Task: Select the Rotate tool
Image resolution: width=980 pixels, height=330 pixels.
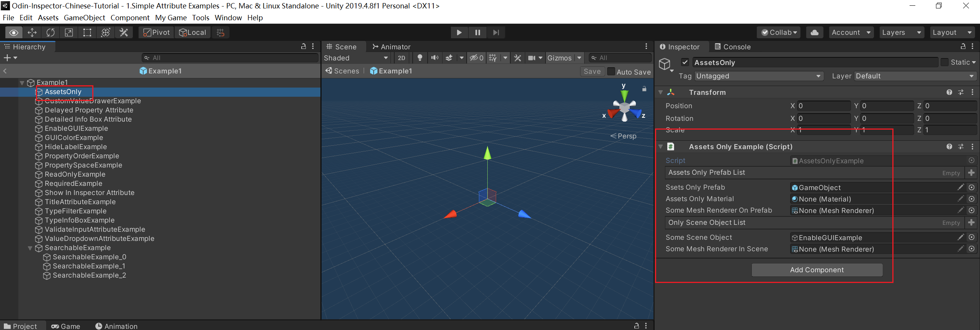Action: coord(51,33)
